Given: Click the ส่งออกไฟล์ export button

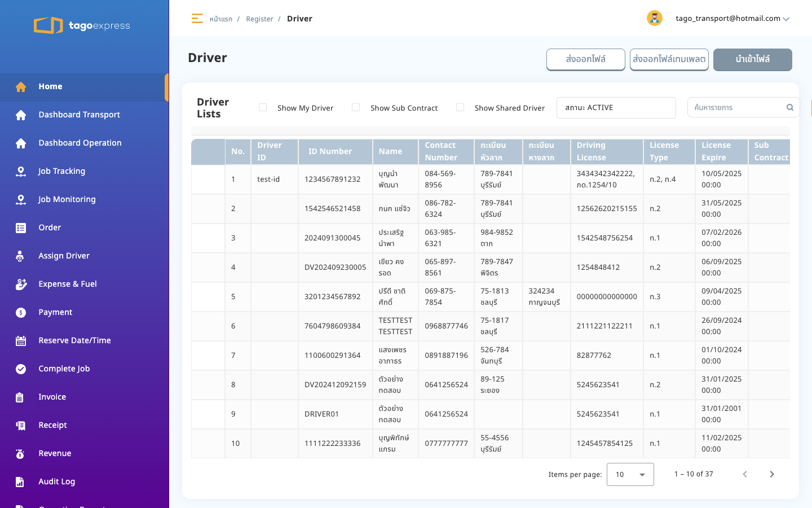Looking at the screenshot, I should tap(586, 59).
